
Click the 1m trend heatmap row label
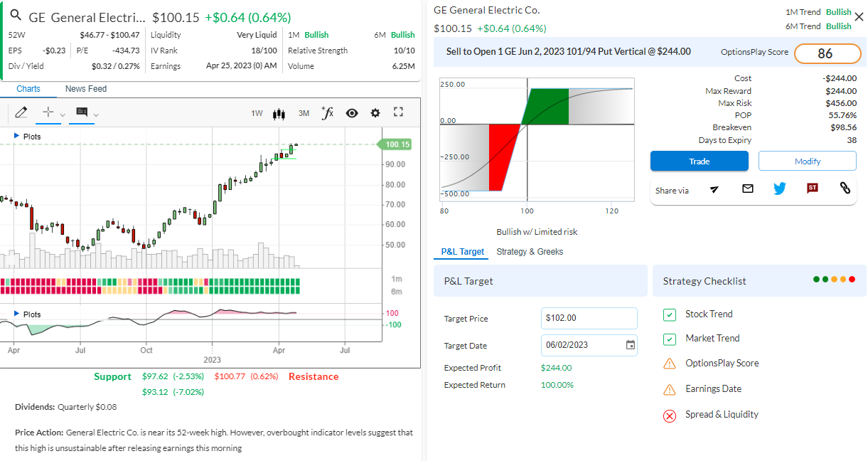coord(397,279)
